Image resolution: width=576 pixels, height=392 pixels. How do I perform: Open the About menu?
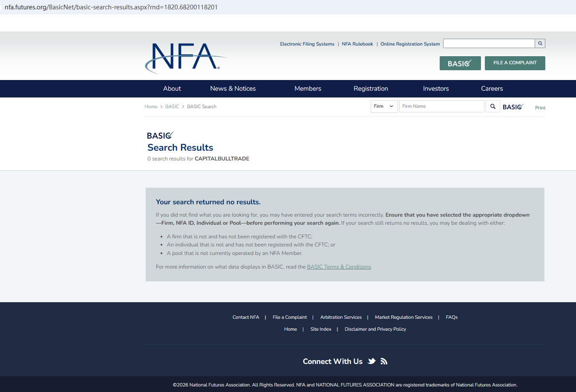coord(172,89)
